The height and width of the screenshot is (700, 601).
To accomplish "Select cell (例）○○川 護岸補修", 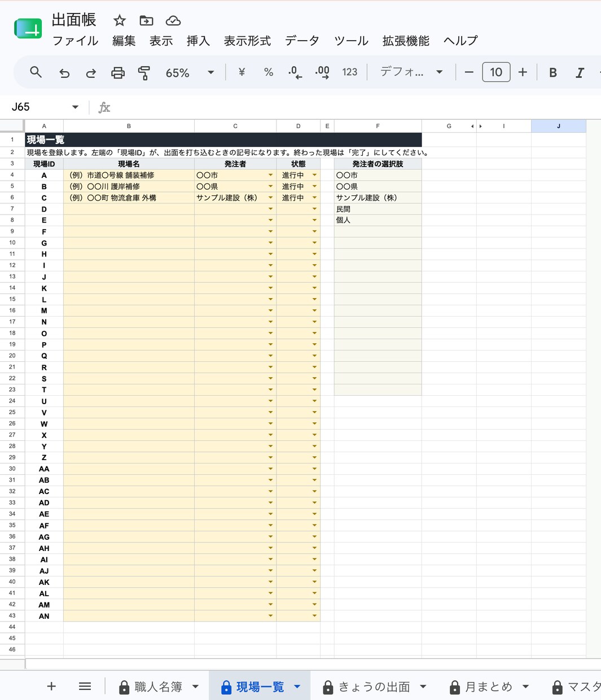I will click(129, 187).
